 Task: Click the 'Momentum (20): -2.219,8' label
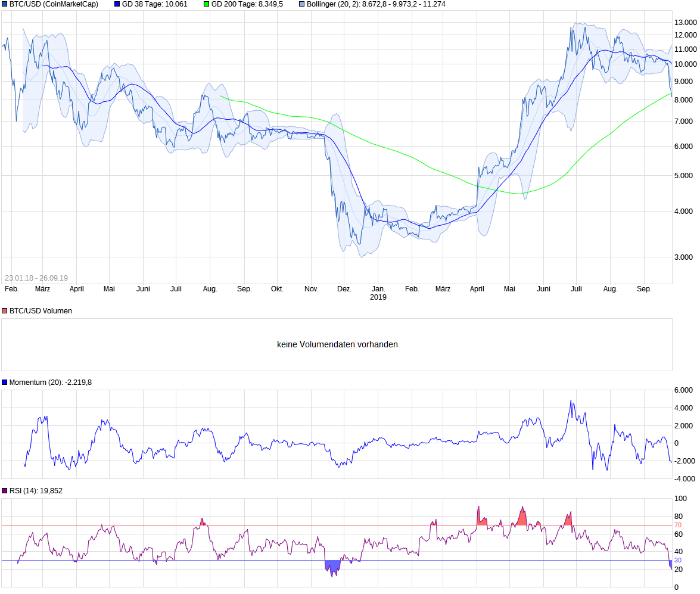click(x=51, y=382)
